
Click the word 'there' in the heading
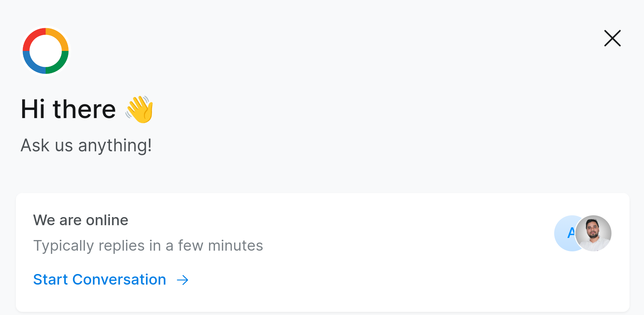click(x=84, y=109)
